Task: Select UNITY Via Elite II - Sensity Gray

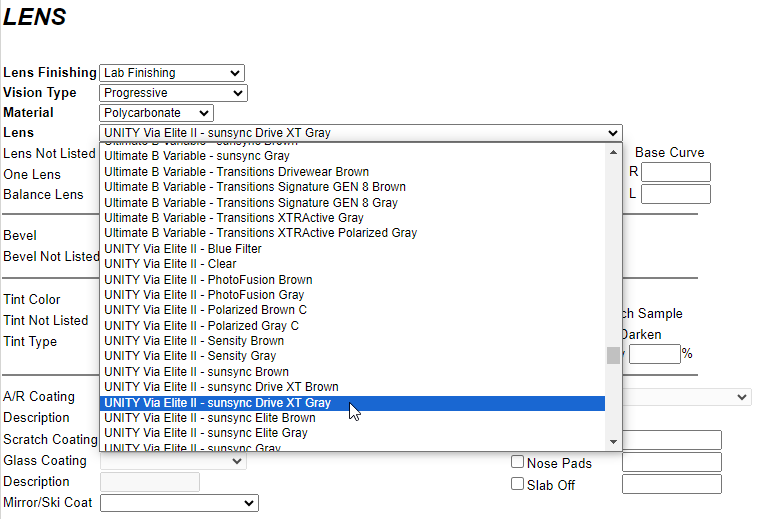Action: [x=190, y=356]
